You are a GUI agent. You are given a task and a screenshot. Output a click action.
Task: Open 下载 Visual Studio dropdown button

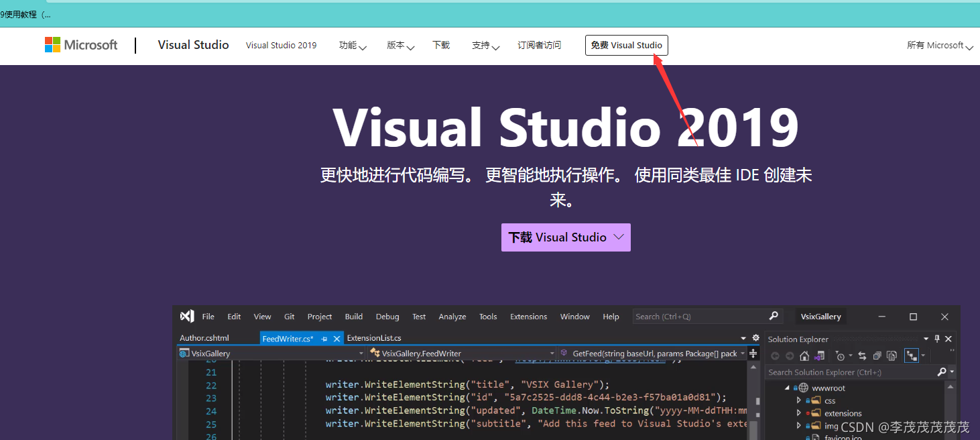pos(566,237)
